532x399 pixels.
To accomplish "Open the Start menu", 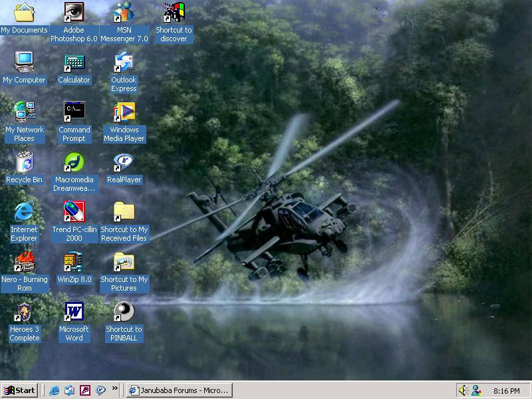I will 19,390.
